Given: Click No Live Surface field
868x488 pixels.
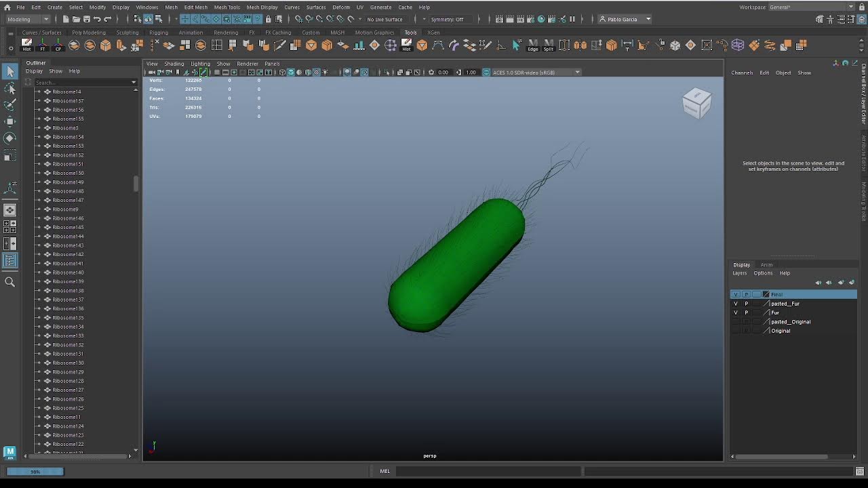Looking at the screenshot, I should pyautogui.click(x=385, y=19).
